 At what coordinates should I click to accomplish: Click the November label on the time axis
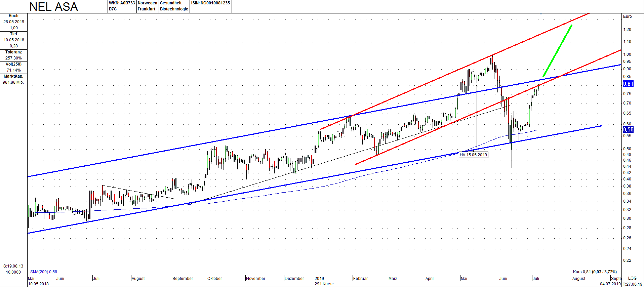pos(256,279)
